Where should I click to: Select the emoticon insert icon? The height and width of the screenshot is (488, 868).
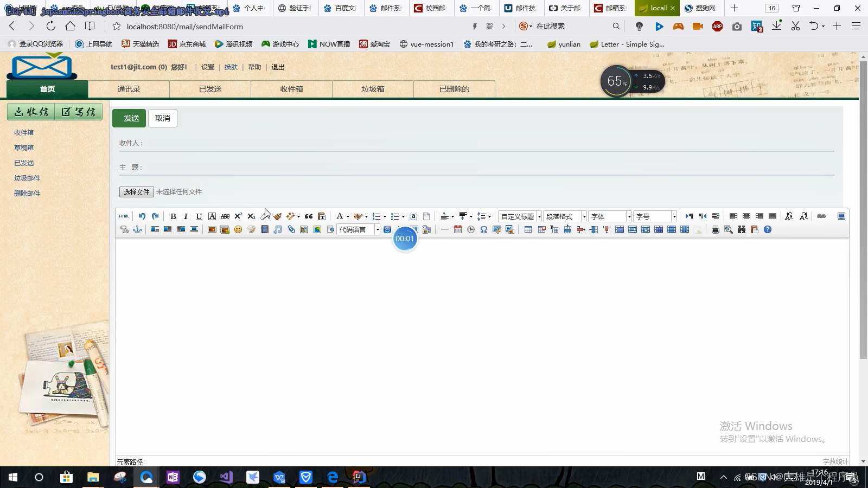coord(238,229)
